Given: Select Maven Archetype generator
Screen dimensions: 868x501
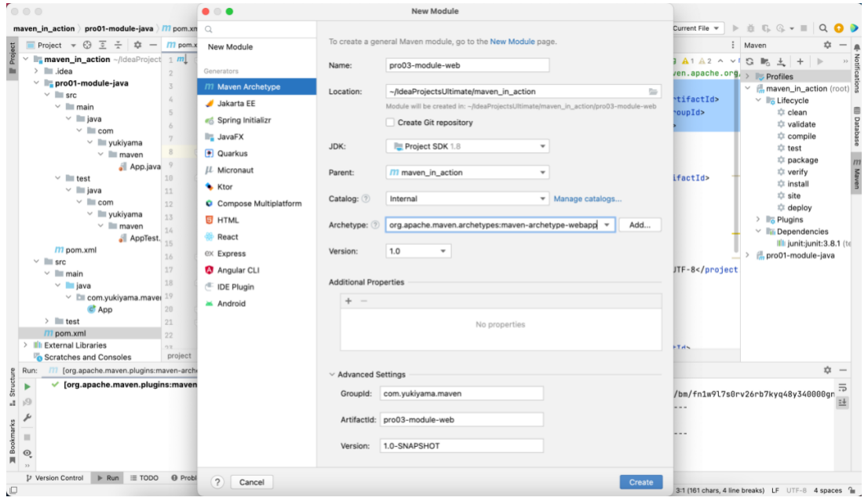Looking at the screenshot, I should [257, 87].
